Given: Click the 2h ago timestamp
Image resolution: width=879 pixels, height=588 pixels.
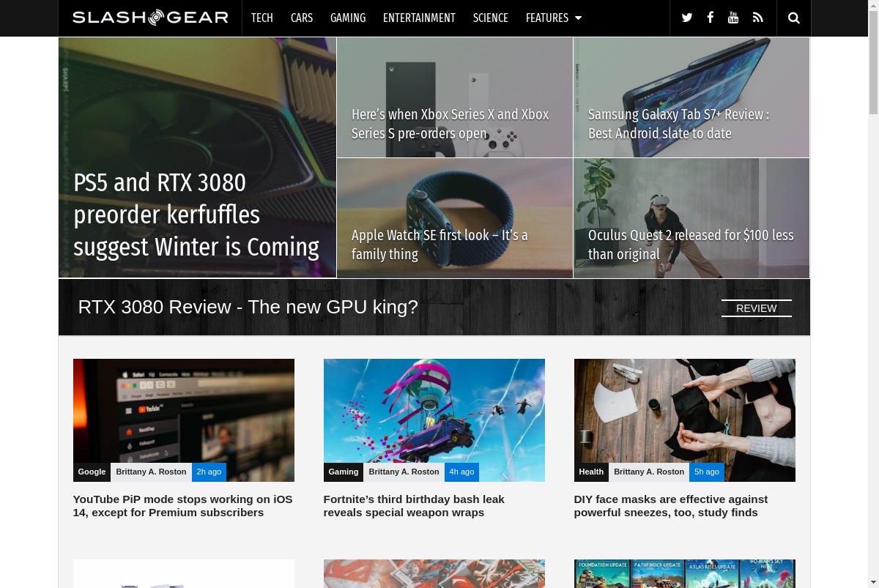Looking at the screenshot, I should pyautogui.click(x=209, y=472).
